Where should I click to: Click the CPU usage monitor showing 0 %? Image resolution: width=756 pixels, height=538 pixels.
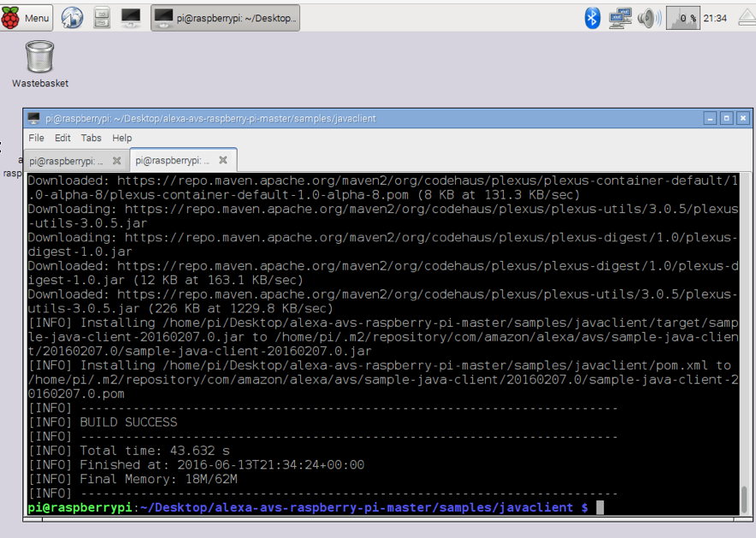[682, 18]
